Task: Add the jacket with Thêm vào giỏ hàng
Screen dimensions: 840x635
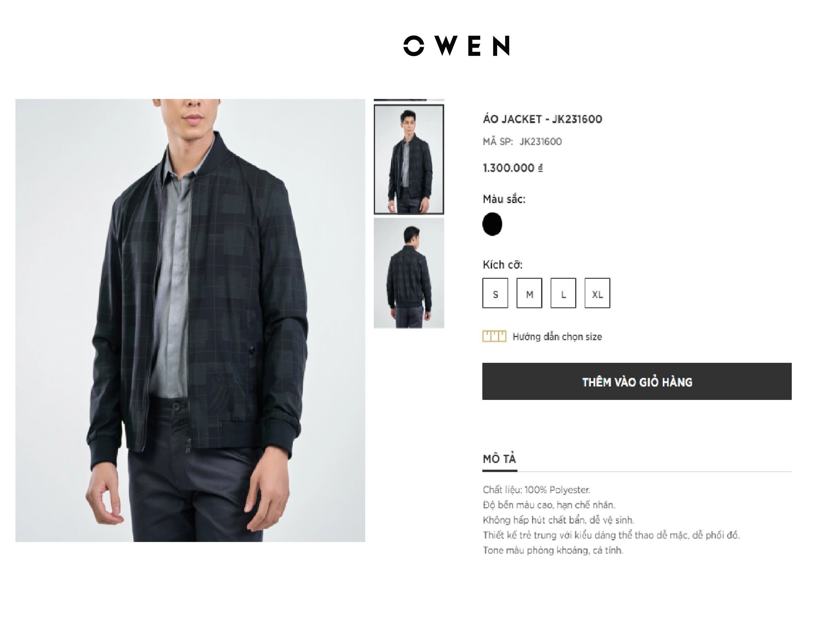Action: [x=637, y=382]
